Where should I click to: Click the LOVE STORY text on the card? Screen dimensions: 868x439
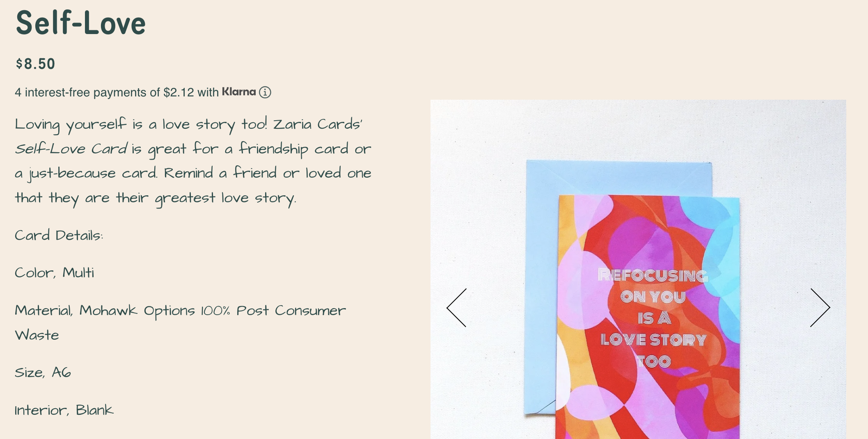click(x=653, y=340)
